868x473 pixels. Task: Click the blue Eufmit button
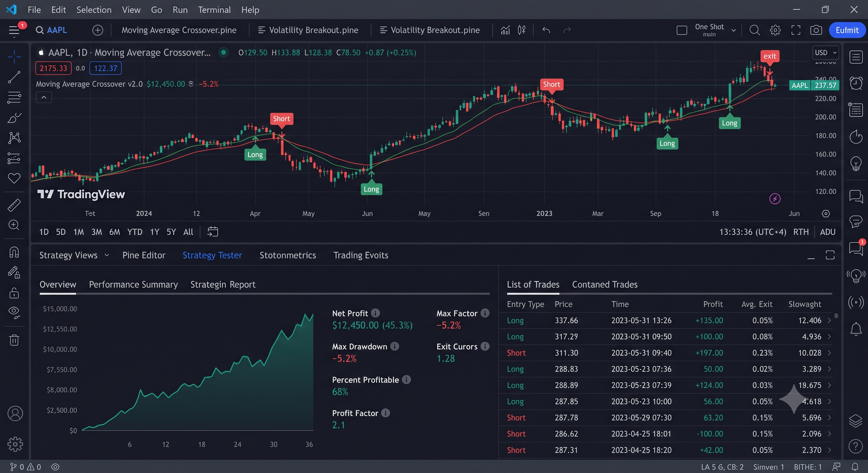[847, 30]
